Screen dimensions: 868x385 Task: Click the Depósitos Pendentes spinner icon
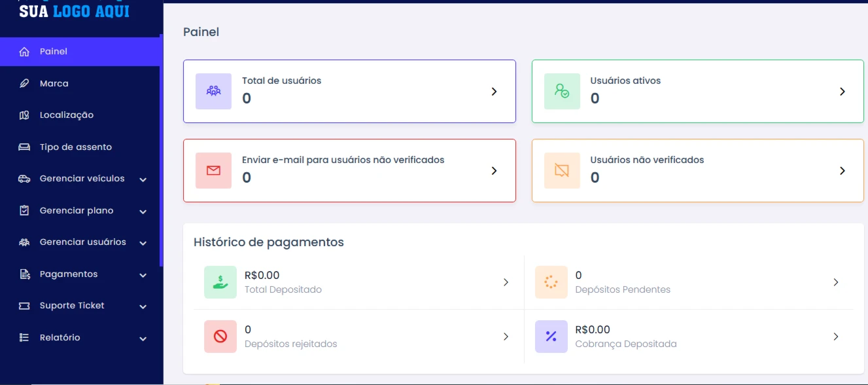551,282
